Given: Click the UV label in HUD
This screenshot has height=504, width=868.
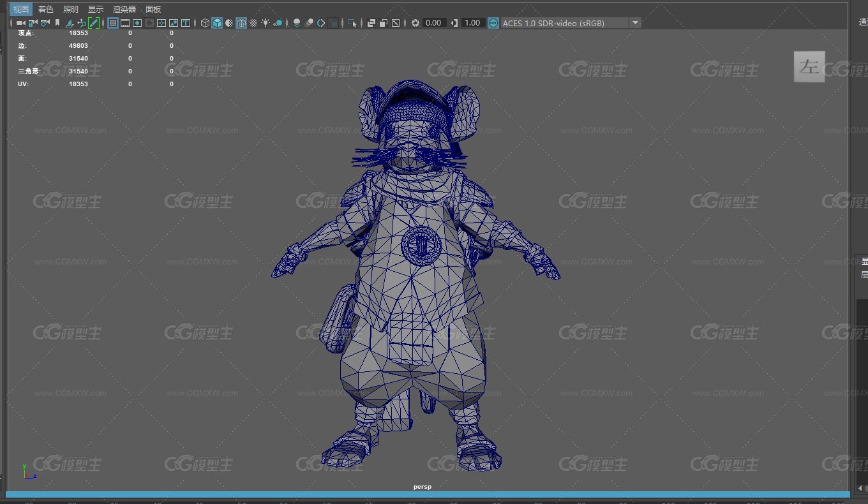Looking at the screenshot, I should point(22,84).
